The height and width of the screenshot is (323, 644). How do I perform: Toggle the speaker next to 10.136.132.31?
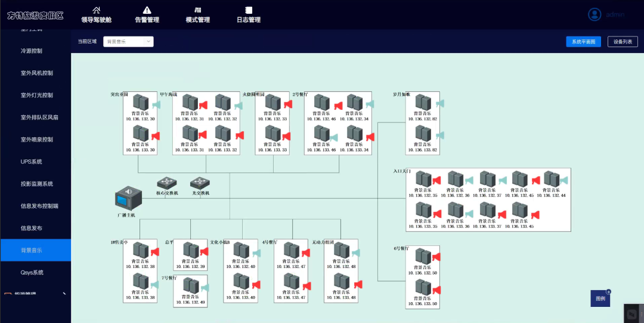click(x=203, y=106)
